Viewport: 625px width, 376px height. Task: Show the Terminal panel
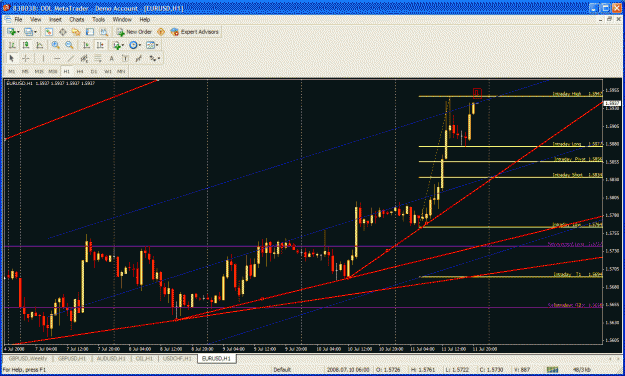point(90,32)
